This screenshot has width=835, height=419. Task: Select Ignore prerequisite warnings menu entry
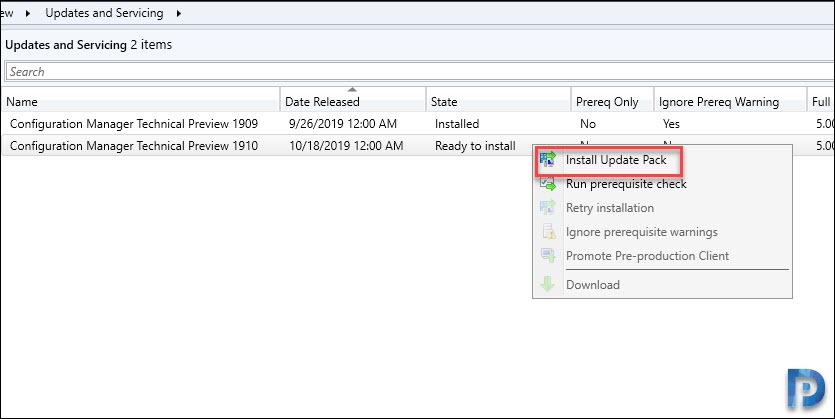click(x=642, y=232)
